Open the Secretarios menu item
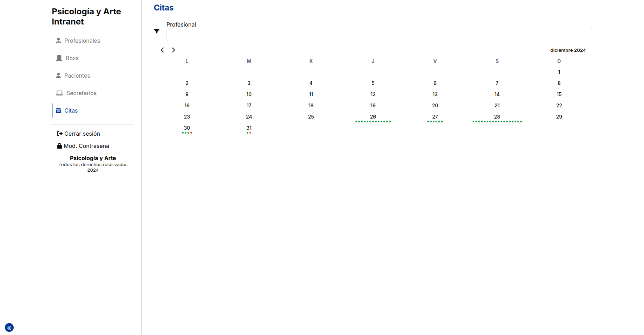The image size is (644, 335). tap(81, 93)
